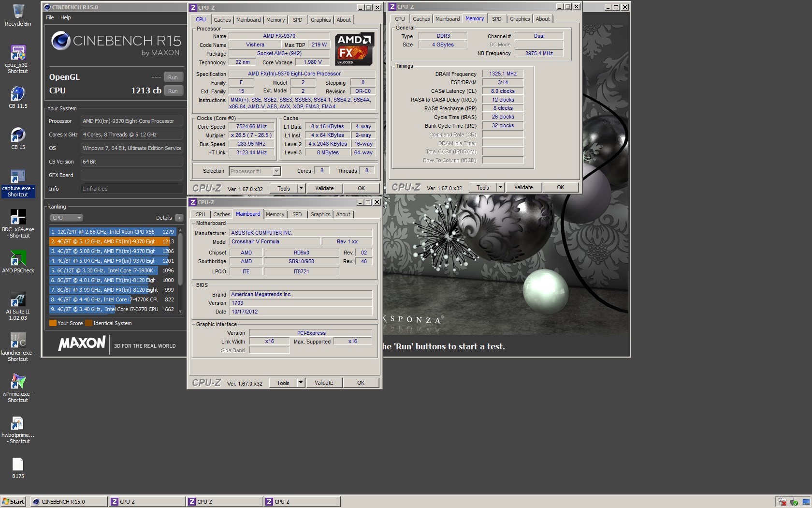Switch to Caches tab in CPU-Z CPU window
The image size is (812, 508).
[x=222, y=20]
